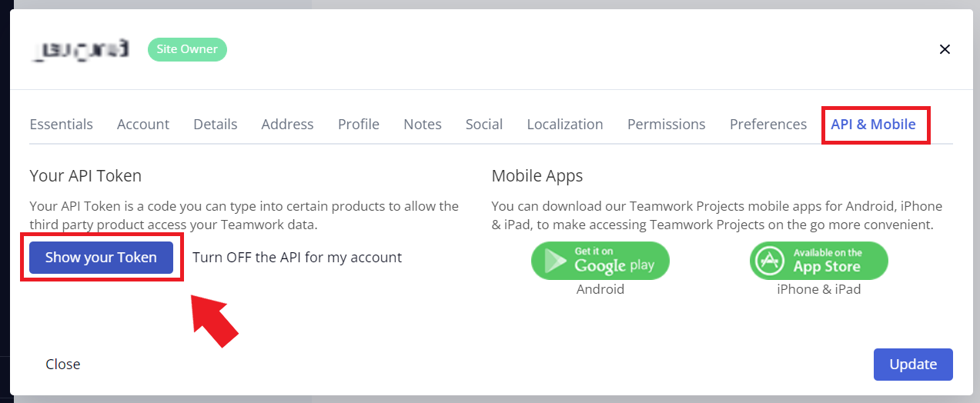The width and height of the screenshot is (980, 403).
Task: Open the Notes tab
Action: 423,125
